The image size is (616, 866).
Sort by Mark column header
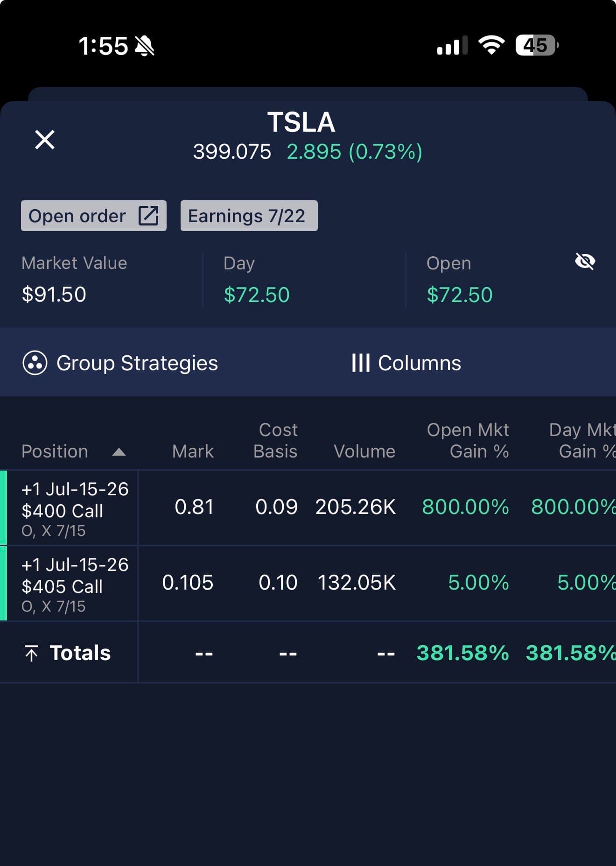coord(193,451)
